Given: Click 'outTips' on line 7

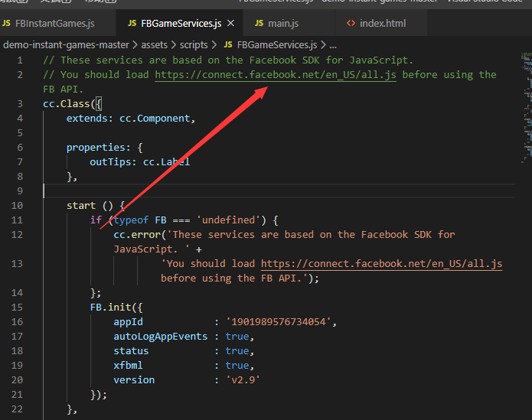Looking at the screenshot, I should [x=110, y=162].
